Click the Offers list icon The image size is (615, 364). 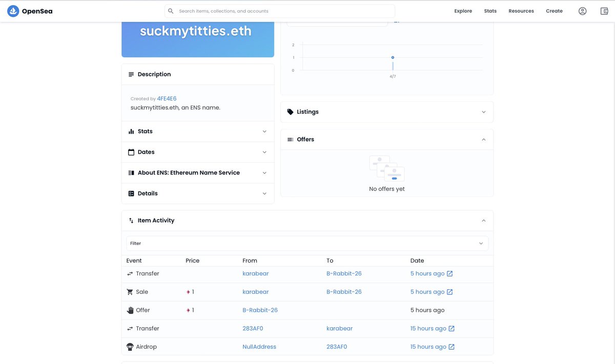pos(291,139)
